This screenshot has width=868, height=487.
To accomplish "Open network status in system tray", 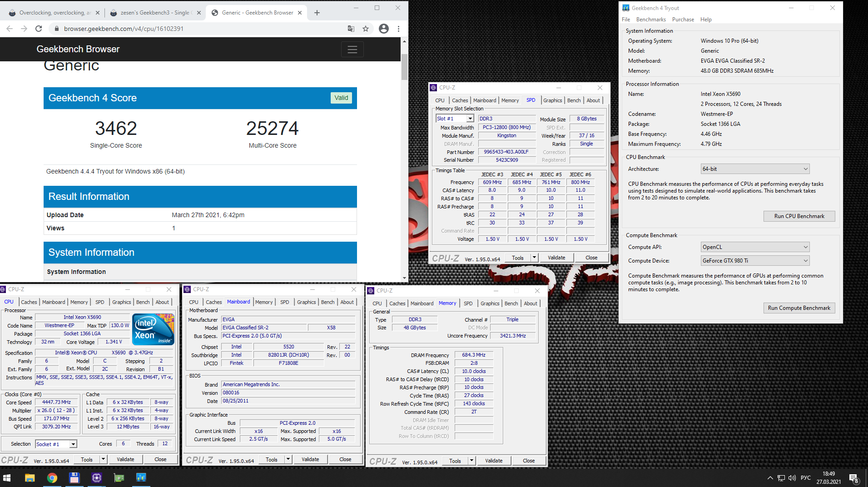I will tap(781, 478).
